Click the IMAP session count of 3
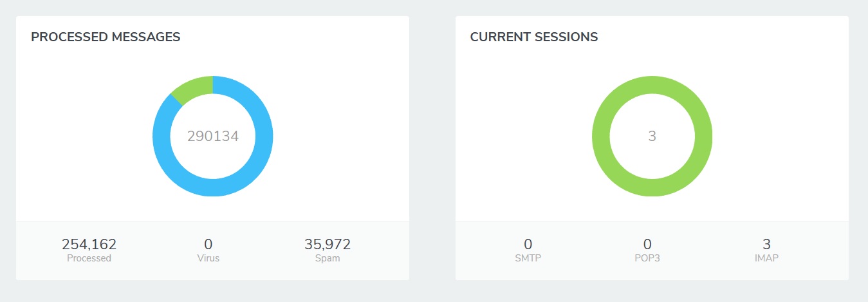This screenshot has width=868, height=302. (x=766, y=244)
